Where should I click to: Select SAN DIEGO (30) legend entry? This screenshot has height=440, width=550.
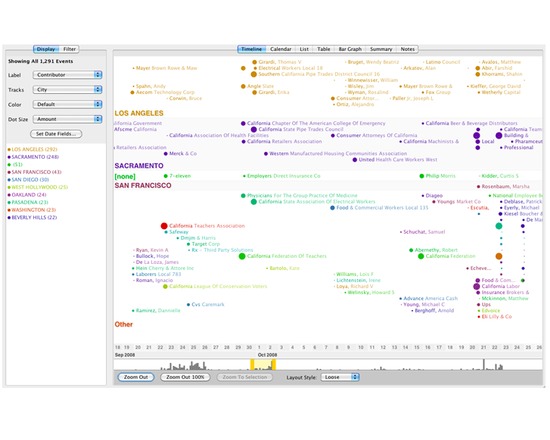[x=28, y=180]
